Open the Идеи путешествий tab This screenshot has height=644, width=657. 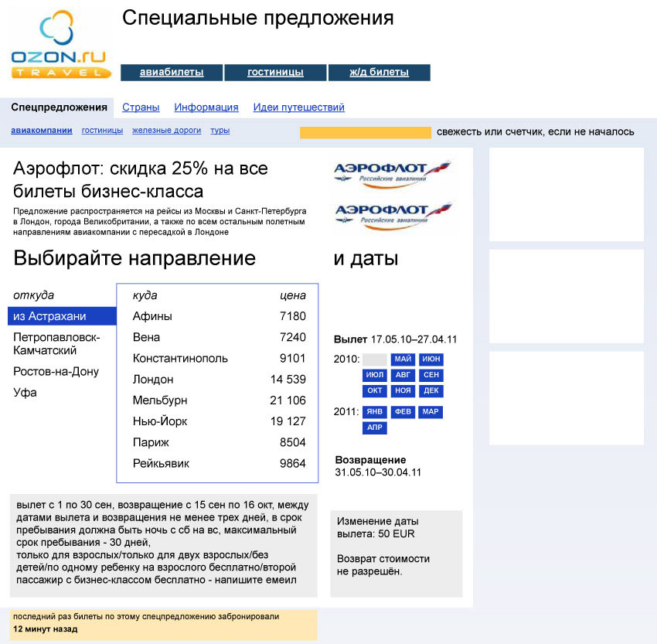click(298, 107)
